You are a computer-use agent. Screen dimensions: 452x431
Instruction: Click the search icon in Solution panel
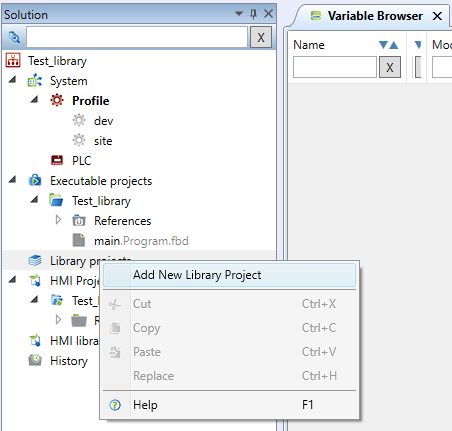tap(14, 37)
